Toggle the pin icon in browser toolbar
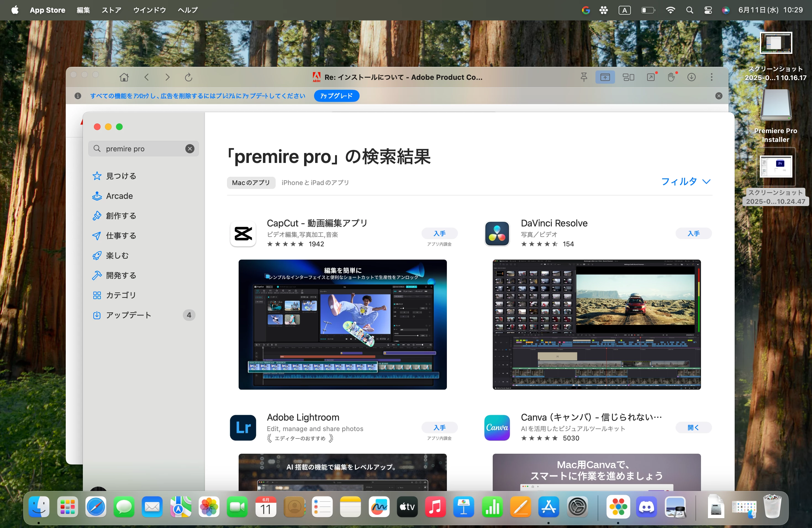The image size is (812, 528). [x=584, y=77]
